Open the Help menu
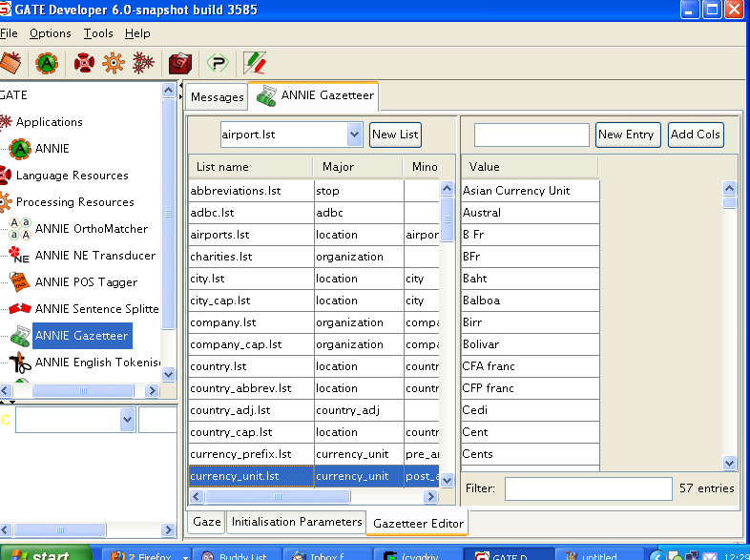750x560 pixels. point(137,33)
